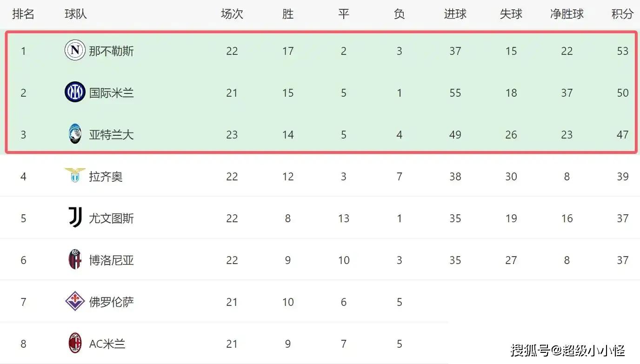Click the 球队 column header
Screen dimensions: 640x364
click(x=75, y=14)
